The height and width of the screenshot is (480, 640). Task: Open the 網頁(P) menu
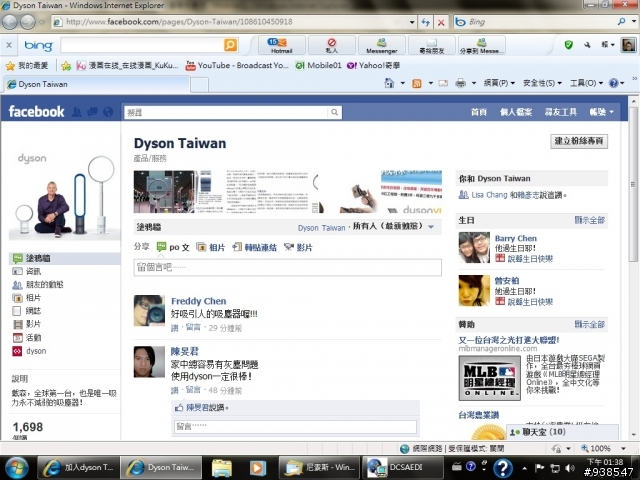click(x=499, y=83)
